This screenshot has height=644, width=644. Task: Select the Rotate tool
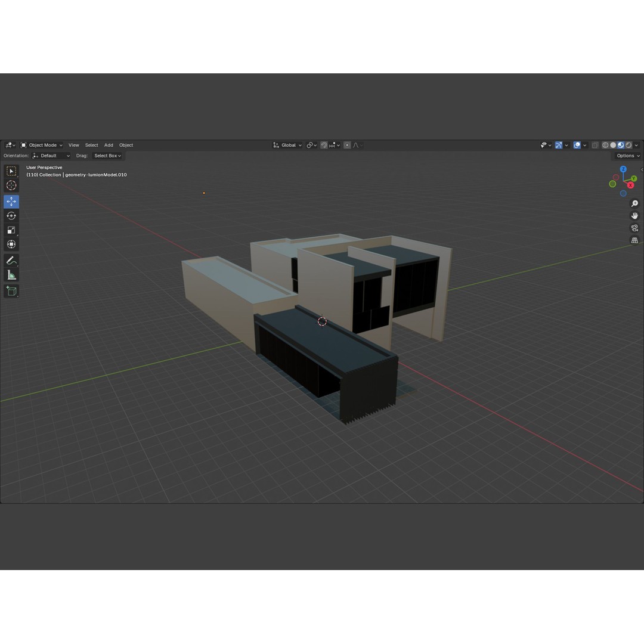pyautogui.click(x=11, y=216)
